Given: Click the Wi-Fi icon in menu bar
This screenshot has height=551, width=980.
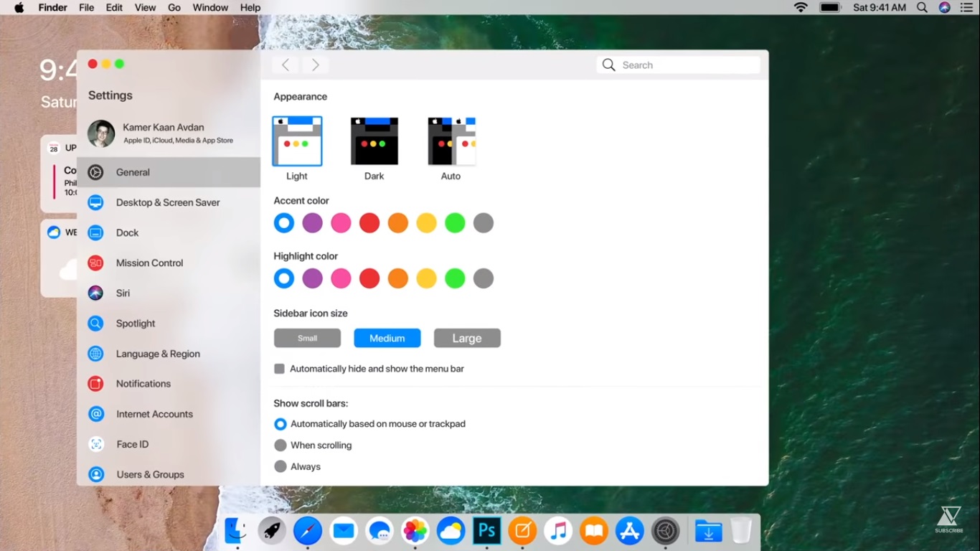Looking at the screenshot, I should pyautogui.click(x=801, y=7).
